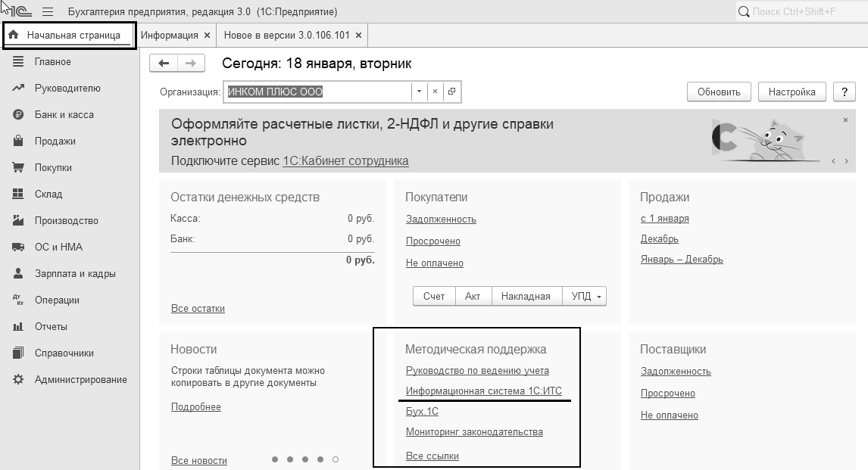Click the home icon on Начальная страница tab

click(14, 35)
